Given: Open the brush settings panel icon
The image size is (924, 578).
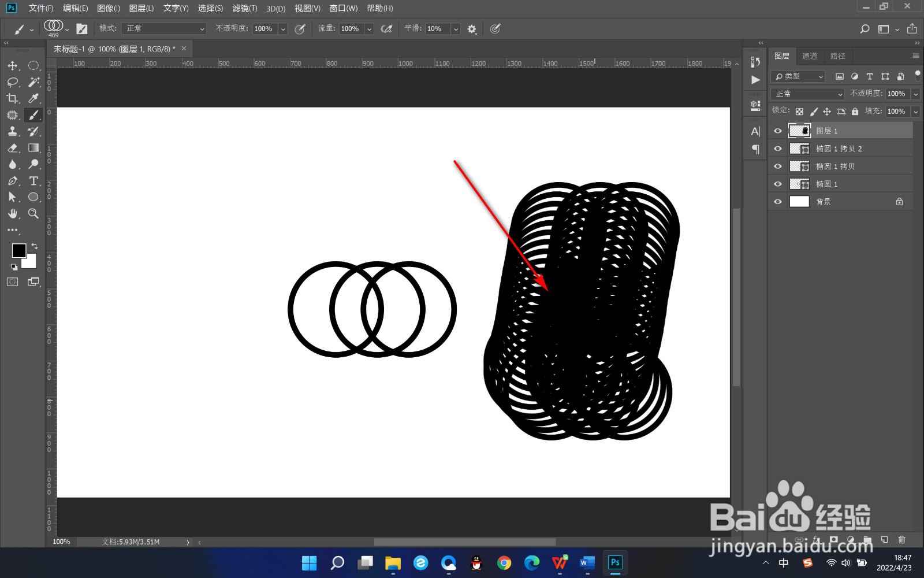Looking at the screenshot, I should [x=82, y=29].
